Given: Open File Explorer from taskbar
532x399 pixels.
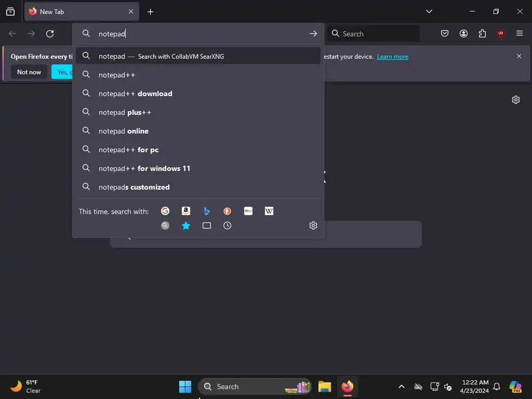Looking at the screenshot, I should click(324, 387).
